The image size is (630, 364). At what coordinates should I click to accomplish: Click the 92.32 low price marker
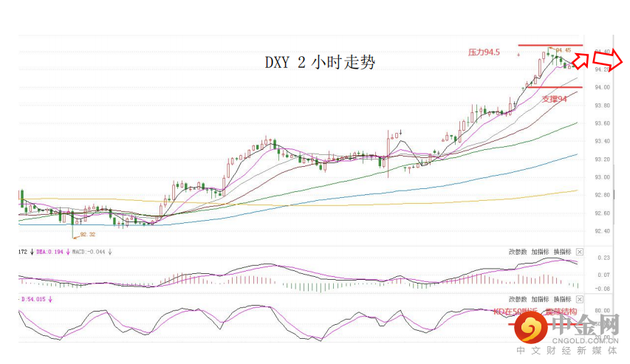(88, 235)
